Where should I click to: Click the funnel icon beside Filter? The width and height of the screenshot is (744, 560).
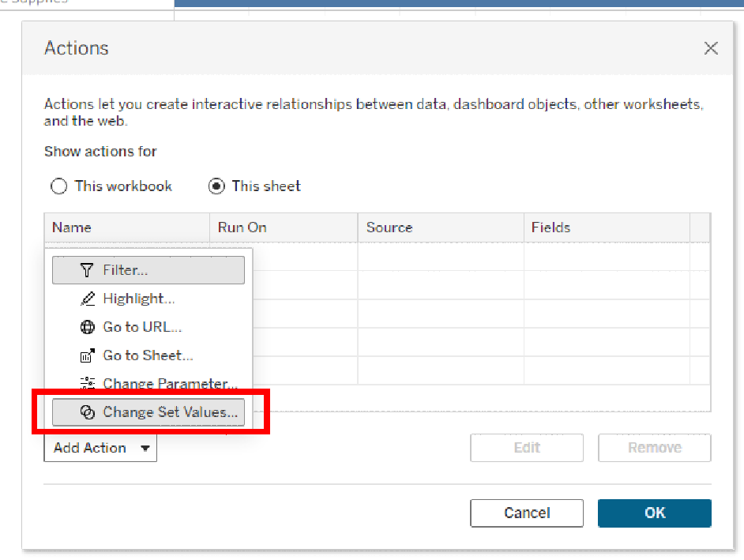[x=87, y=270]
